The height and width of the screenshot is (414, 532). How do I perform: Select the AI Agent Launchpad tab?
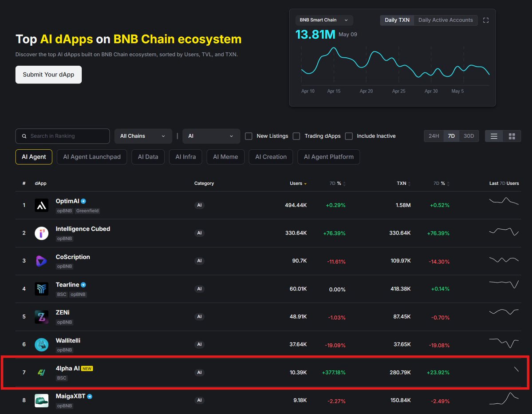click(92, 157)
